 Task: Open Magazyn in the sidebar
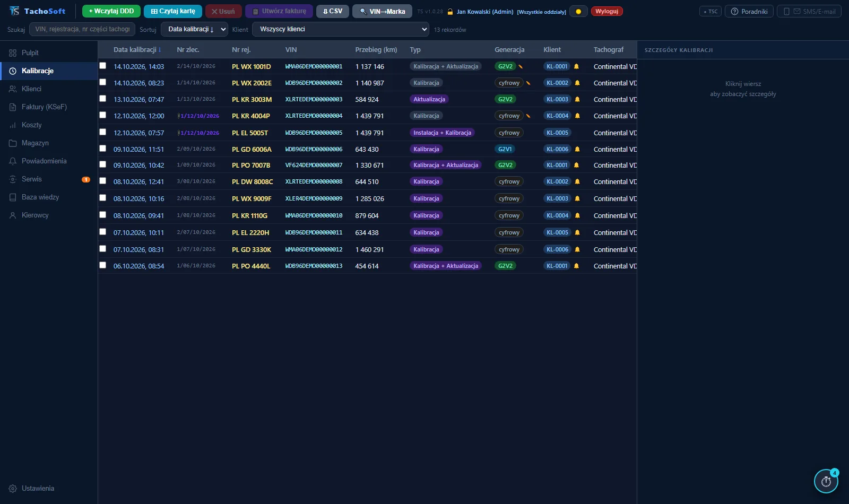pos(49,143)
